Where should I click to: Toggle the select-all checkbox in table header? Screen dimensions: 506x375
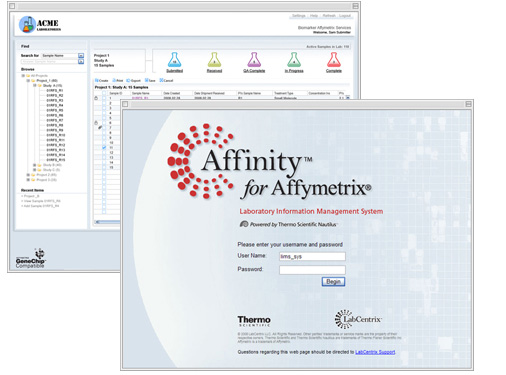[104, 93]
